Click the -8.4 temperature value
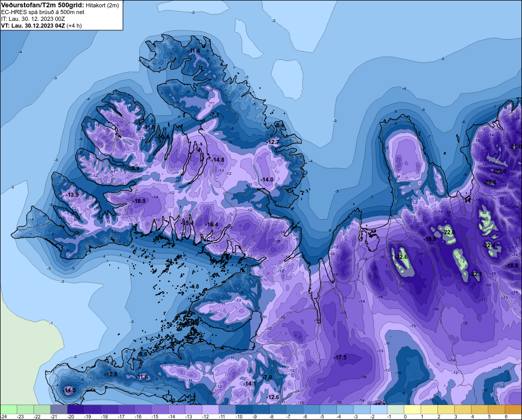 coord(280,125)
